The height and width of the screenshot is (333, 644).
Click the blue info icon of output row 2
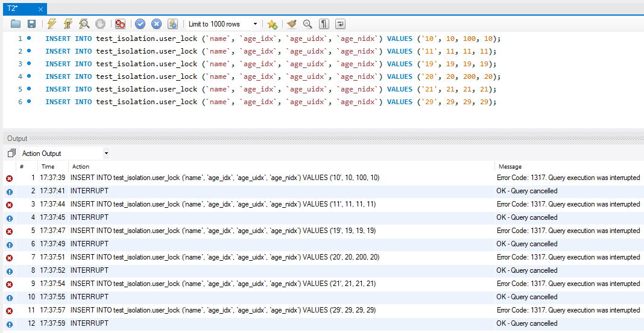point(10,191)
